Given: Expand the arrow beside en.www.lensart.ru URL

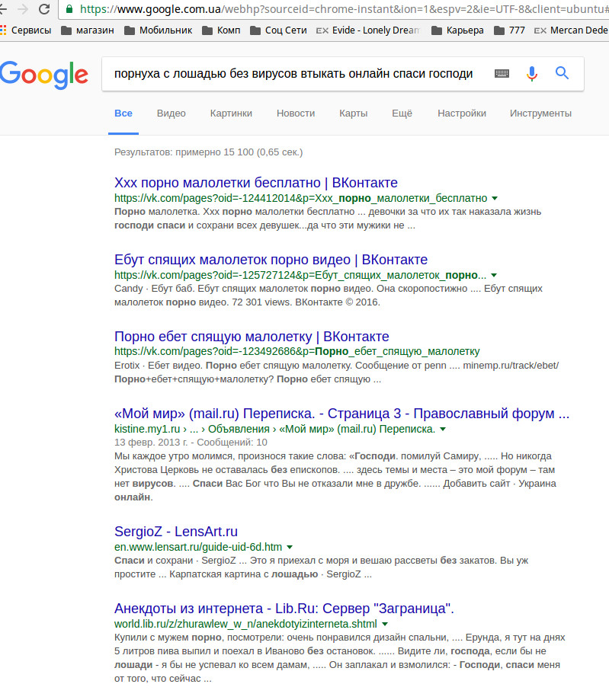Looking at the screenshot, I should pyautogui.click(x=290, y=547).
